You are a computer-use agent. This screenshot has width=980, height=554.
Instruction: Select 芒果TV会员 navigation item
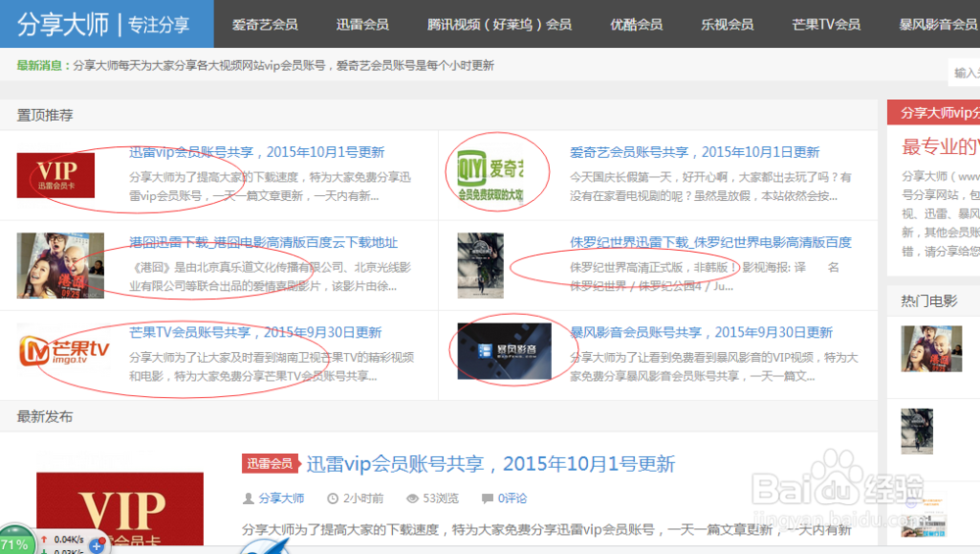[x=825, y=25]
